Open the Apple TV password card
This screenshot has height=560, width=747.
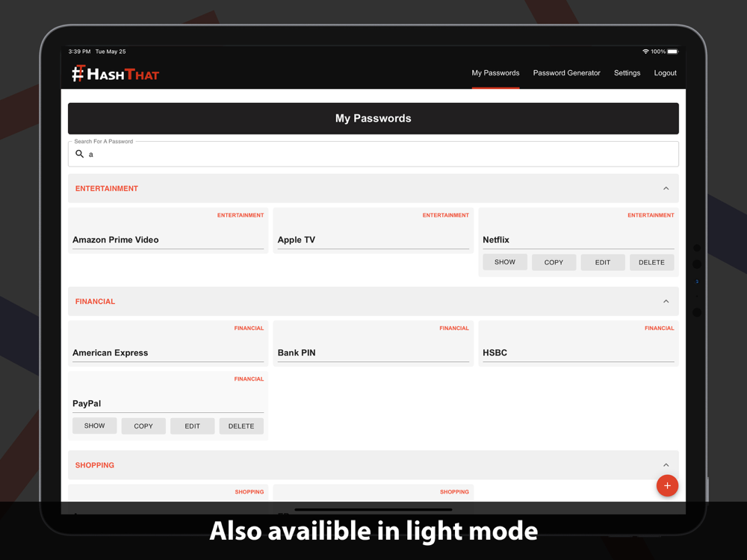pos(373,231)
